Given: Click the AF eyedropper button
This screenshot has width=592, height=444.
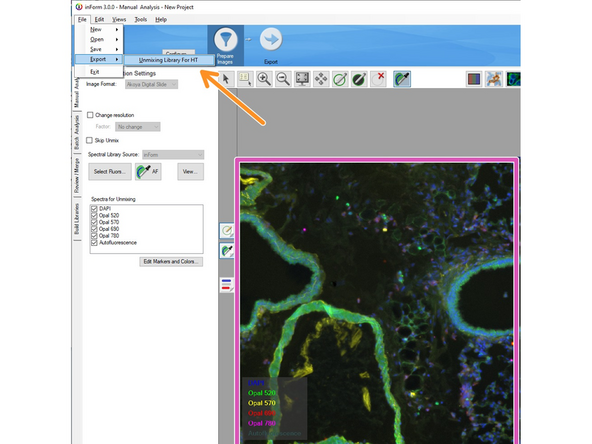Looking at the screenshot, I should point(148,171).
